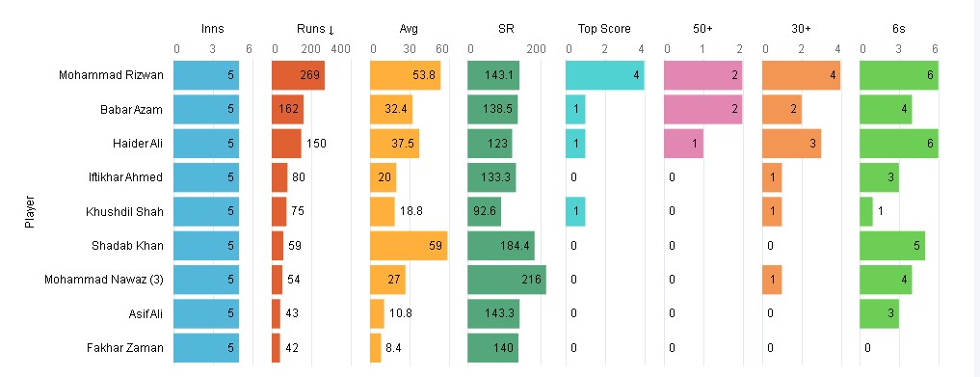Click the SR column header
The width and height of the screenshot is (980, 377).
click(506, 29)
